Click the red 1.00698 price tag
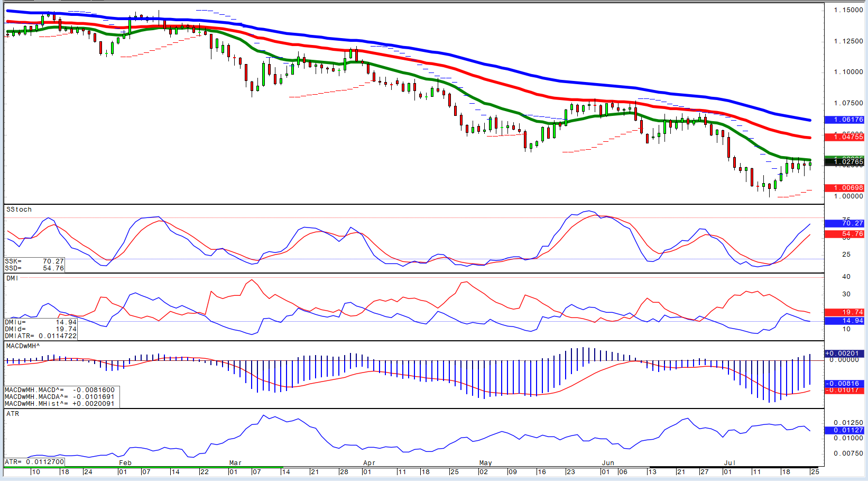Screen dimensions: 868x481 point(845,188)
